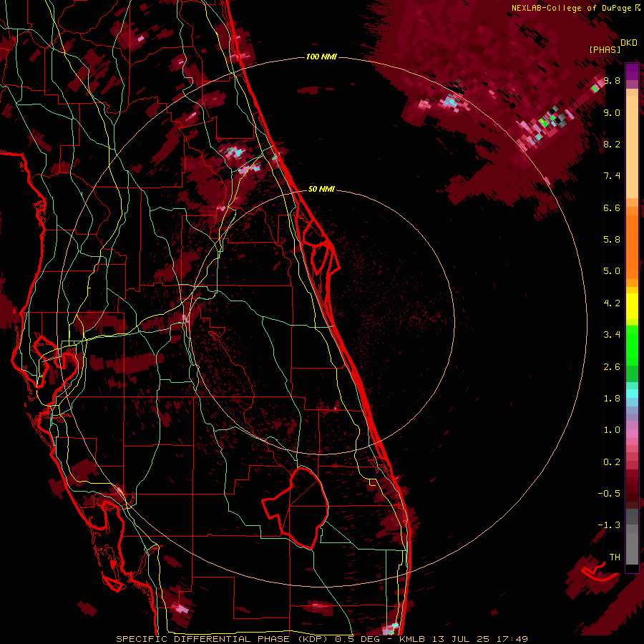
Task: Click the TH legend label
Action: point(615,557)
